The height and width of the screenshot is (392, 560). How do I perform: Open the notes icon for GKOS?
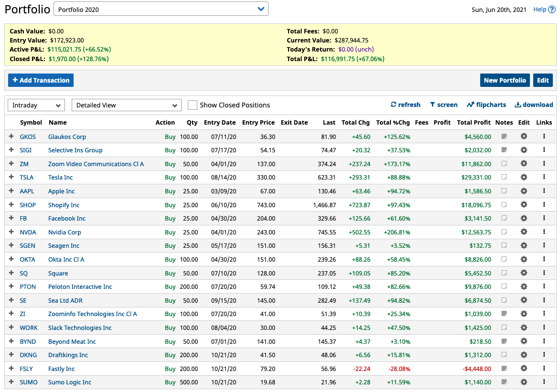(x=504, y=136)
